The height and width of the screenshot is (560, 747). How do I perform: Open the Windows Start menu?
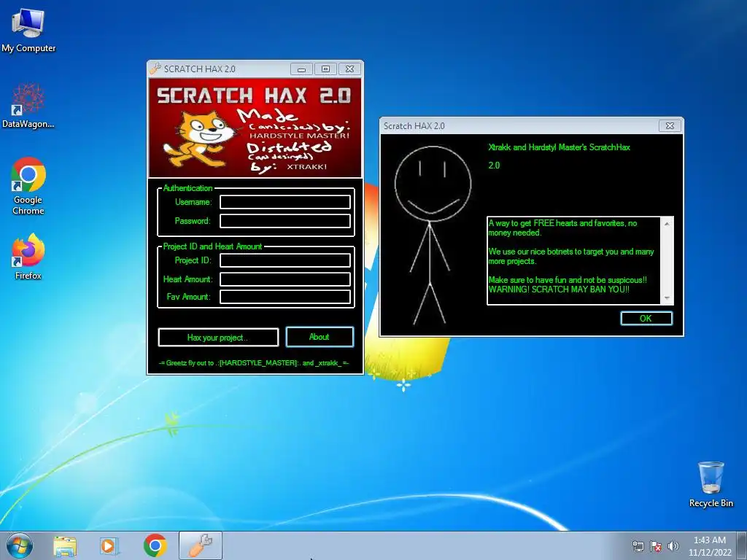click(20, 545)
